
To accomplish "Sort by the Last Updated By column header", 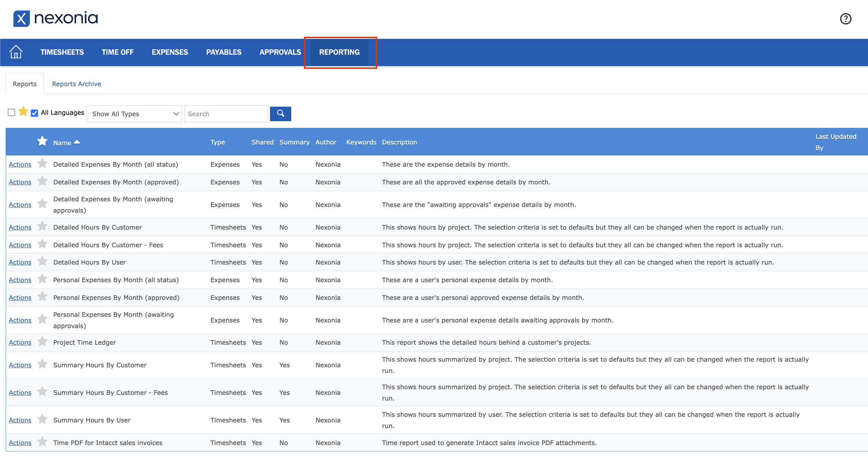I will (836, 142).
